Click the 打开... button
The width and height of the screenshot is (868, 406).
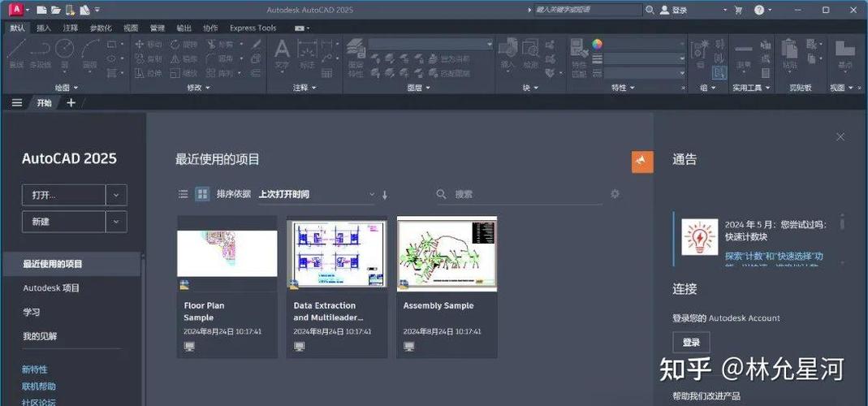tap(63, 195)
